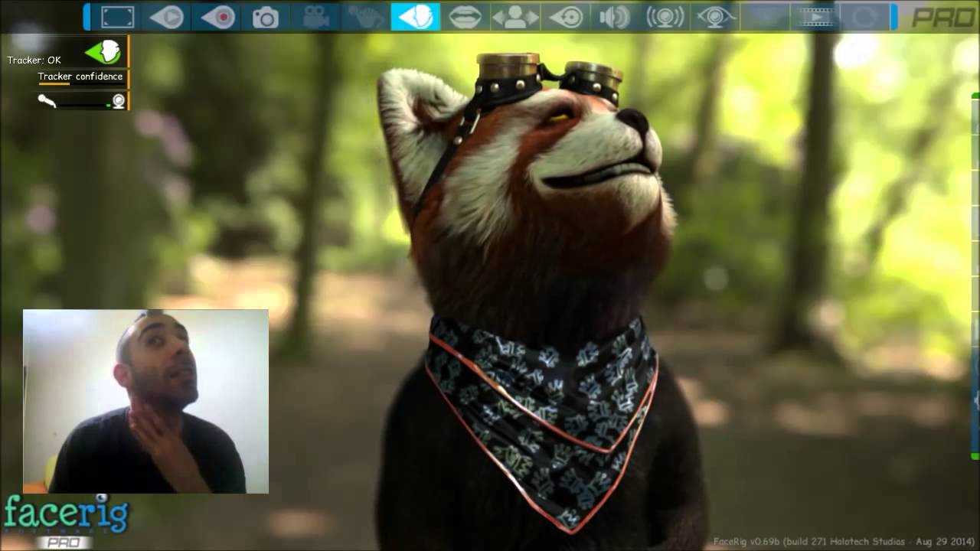
Task: Click the webcam preview thumbnail
Action: point(145,401)
